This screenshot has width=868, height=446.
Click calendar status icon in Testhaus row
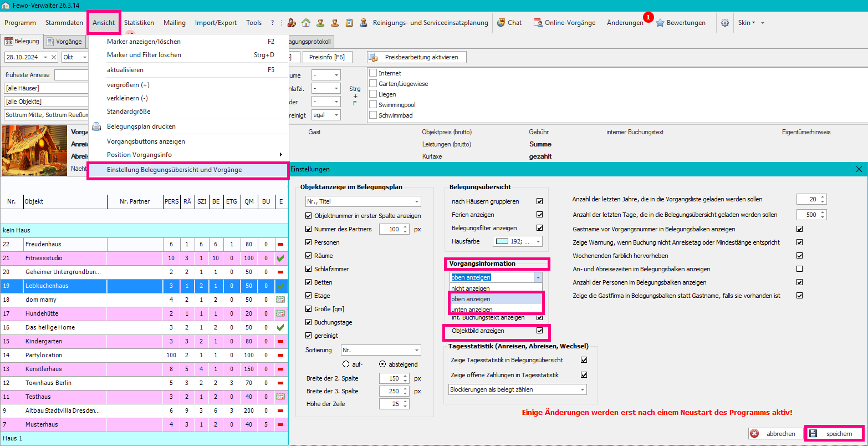280,397
